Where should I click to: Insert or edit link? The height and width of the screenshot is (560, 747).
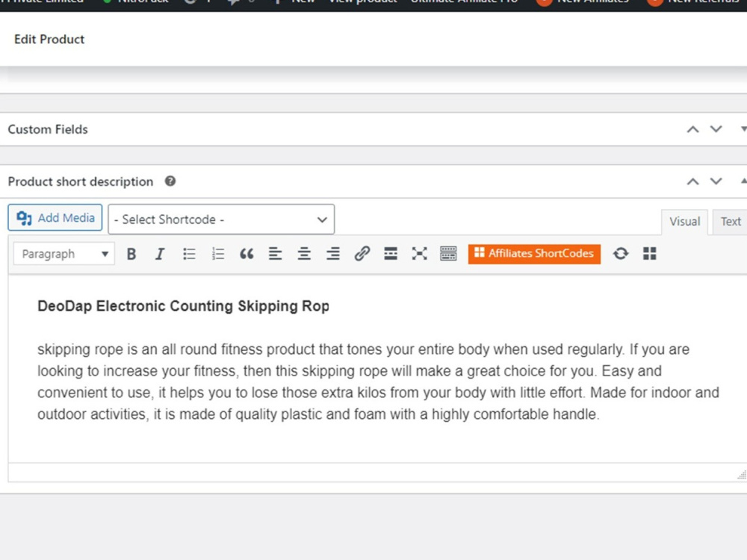point(362,254)
